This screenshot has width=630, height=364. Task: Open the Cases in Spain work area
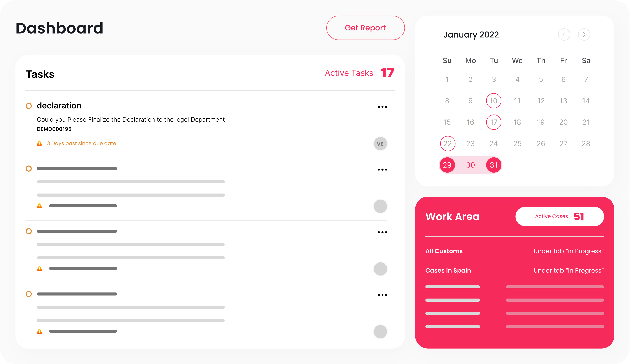click(x=448, y=270)
